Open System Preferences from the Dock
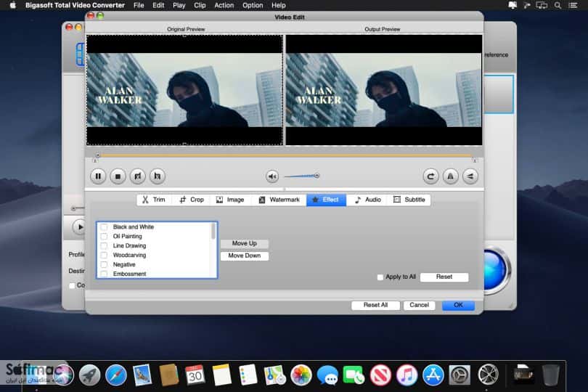 pos(460,375)
